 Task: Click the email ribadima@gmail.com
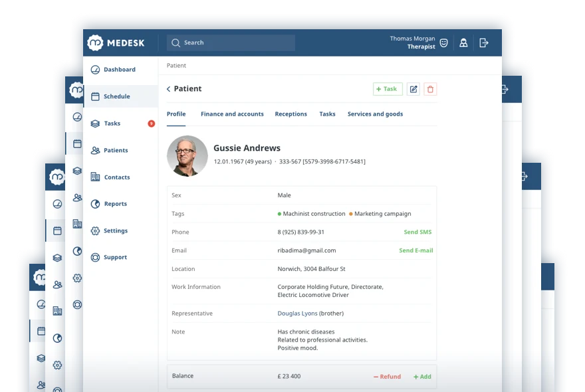(306, 250)
